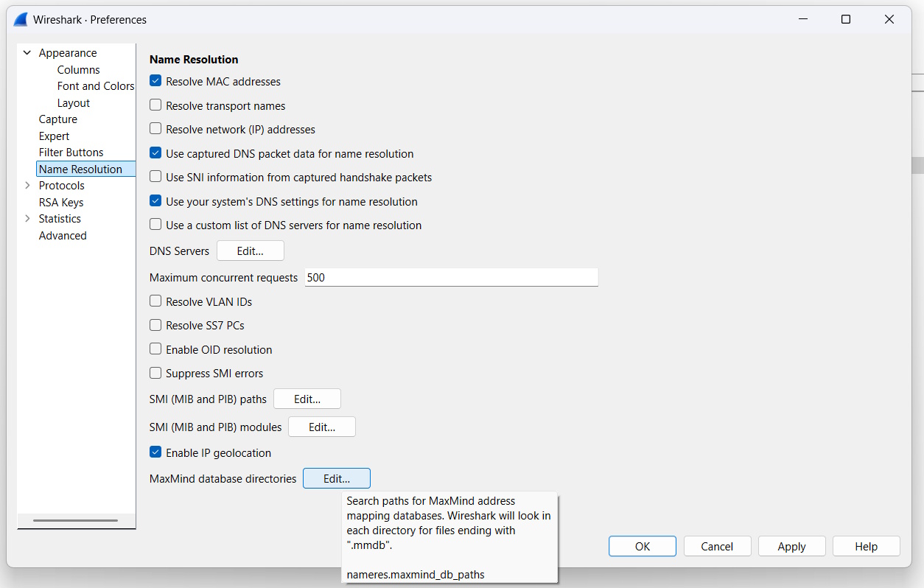The image size is (924, 588).
Task: Enable Resolve SS7 PCs checkbox
Action: (155, 325)
